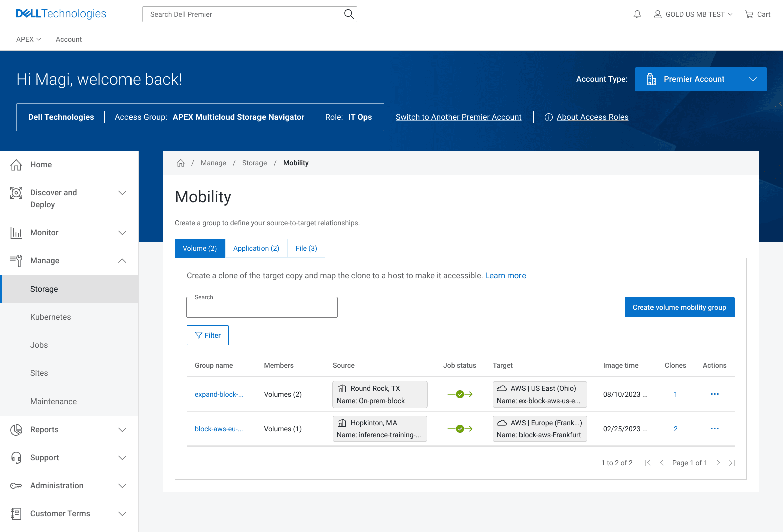Collapse the Manage section chevron
This screenshot has width=783, height=532.
[122, 261]
